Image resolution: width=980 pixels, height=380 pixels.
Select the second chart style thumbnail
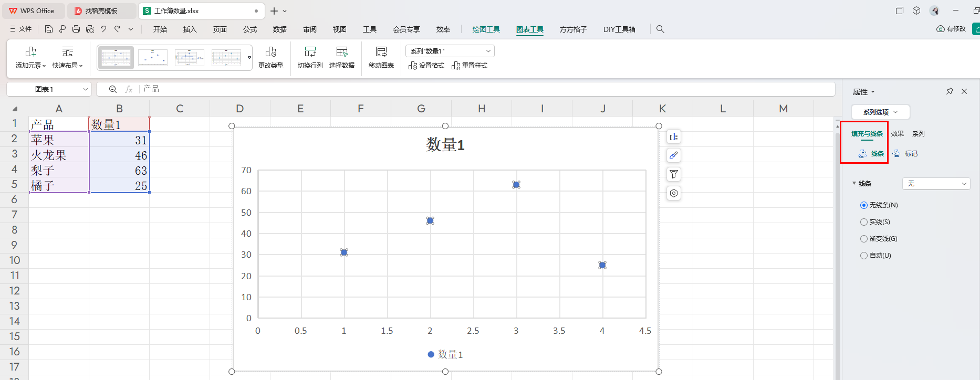pyautogui.click(x=153, y=58)
